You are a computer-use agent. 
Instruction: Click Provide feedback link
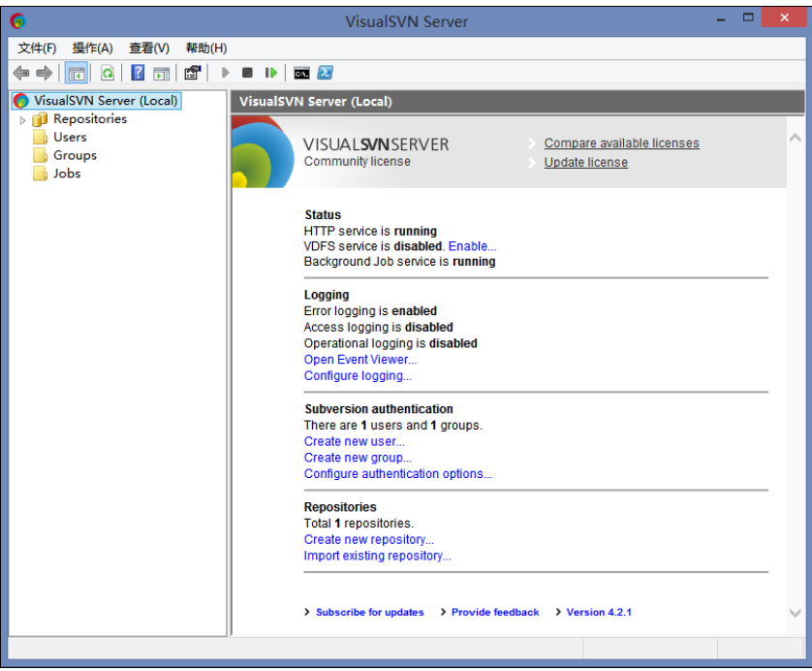pos(495,612)
